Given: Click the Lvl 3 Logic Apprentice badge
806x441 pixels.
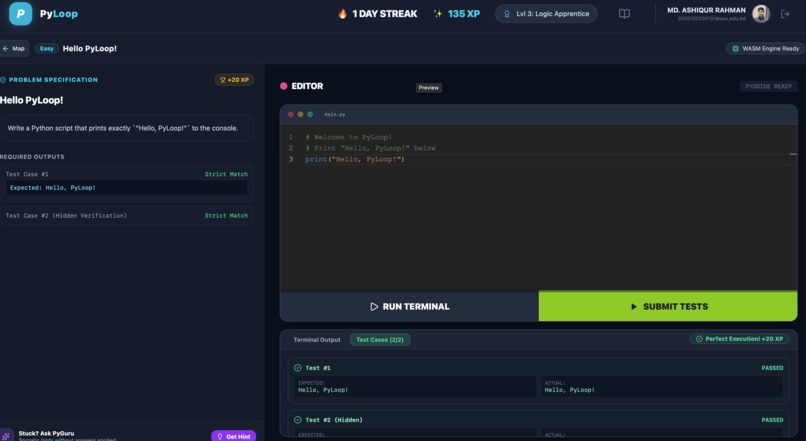Looking at the screenshot, I should (546, 14).
